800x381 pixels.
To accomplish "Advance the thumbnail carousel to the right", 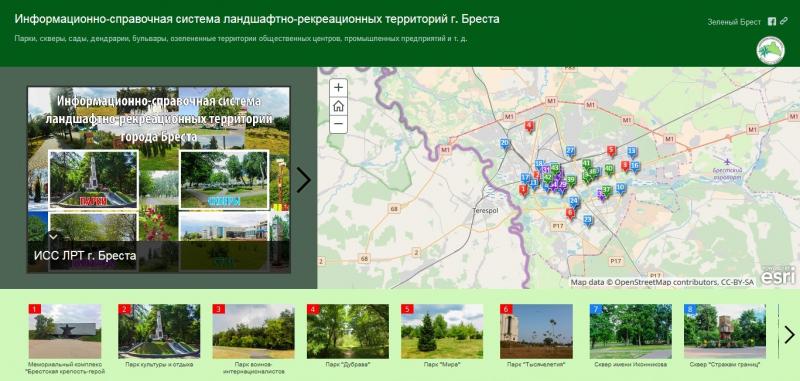I will 789,335.
